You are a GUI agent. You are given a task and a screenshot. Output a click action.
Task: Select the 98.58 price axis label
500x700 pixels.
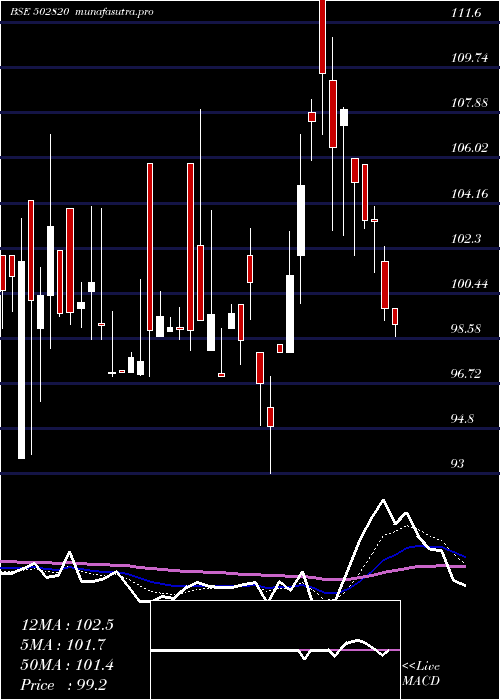tap(467, 329)
